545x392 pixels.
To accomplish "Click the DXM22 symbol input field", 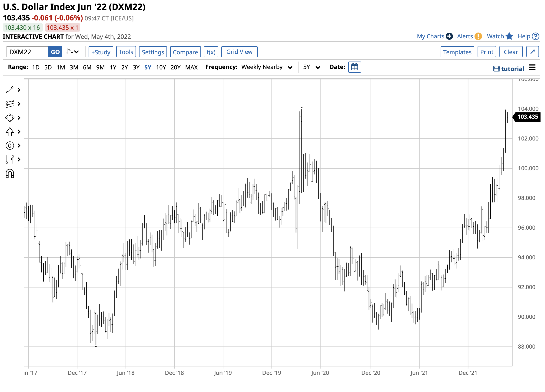I will (x=27, y=52).
